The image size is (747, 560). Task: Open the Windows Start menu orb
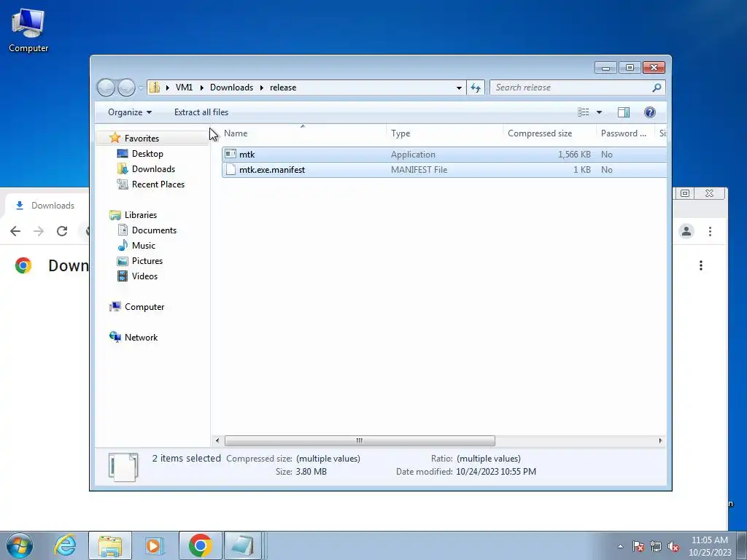[20, 545]
